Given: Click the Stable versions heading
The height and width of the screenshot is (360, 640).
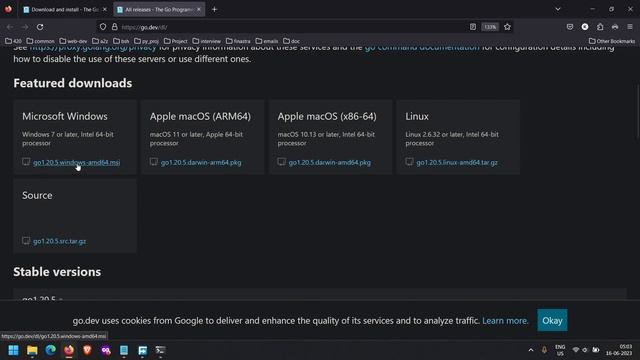Looking at the screenshot, I should click(57, 272).
